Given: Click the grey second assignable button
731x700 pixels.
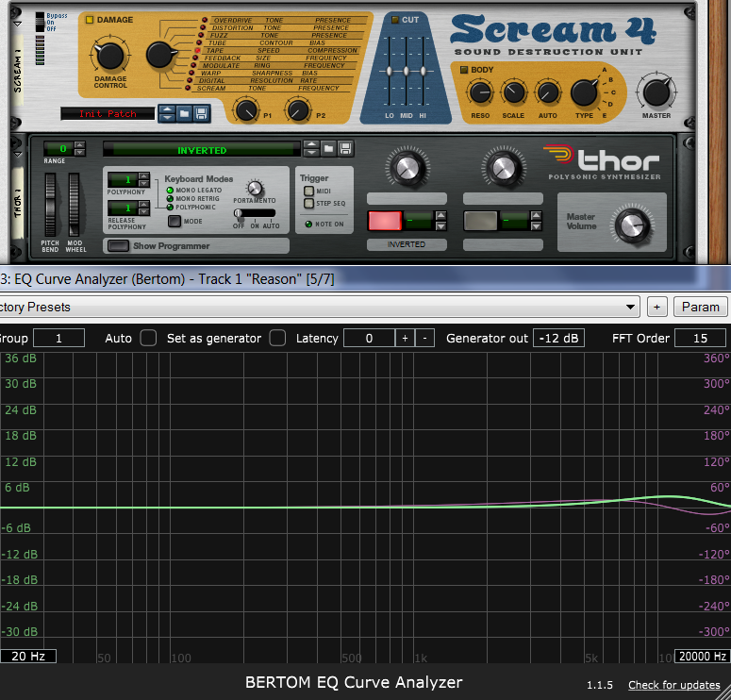Looking at the screenshot, I should (x=481, y=221).
